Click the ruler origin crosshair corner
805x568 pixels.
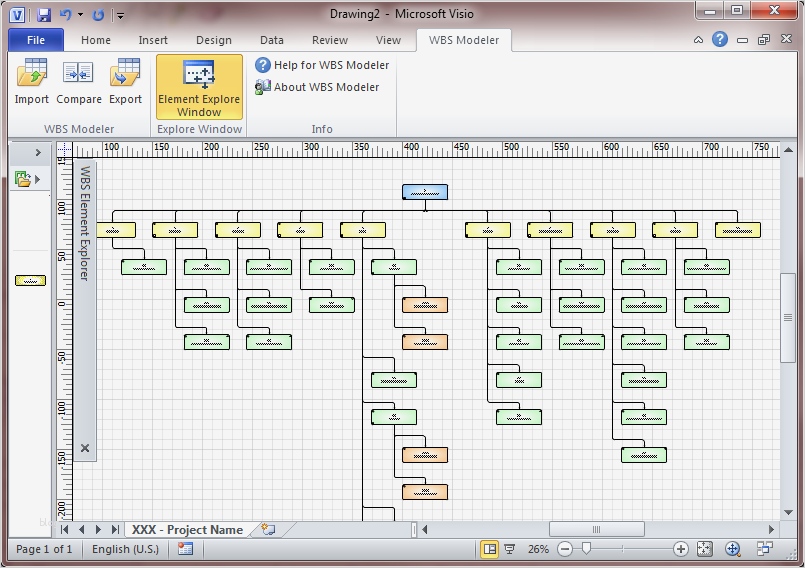pyautogui.click(x=64, y=149)
